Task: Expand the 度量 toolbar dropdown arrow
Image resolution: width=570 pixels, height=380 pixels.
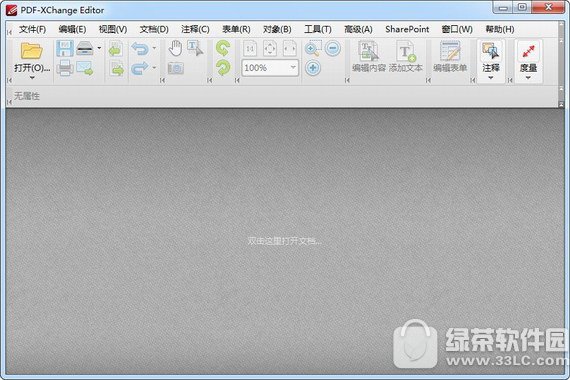Action: coord(528,77)
